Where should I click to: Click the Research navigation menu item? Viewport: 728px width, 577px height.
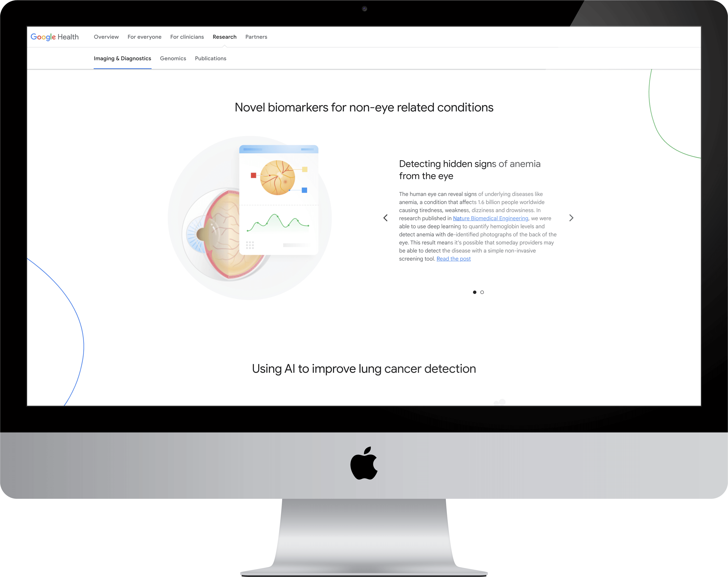[224, 37]
